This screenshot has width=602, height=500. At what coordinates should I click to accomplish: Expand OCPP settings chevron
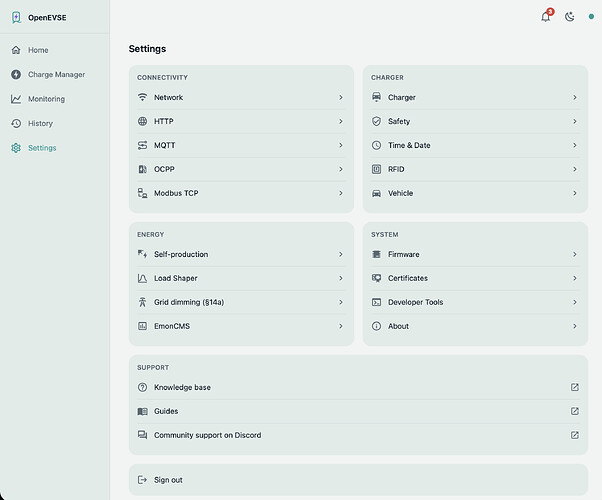click(x=341, y=169)
